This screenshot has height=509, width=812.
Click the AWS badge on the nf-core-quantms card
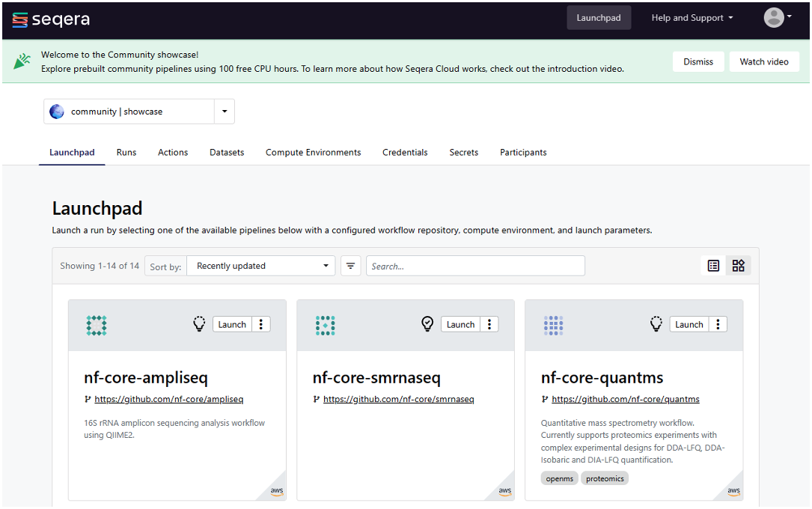(x=731, y=490)
